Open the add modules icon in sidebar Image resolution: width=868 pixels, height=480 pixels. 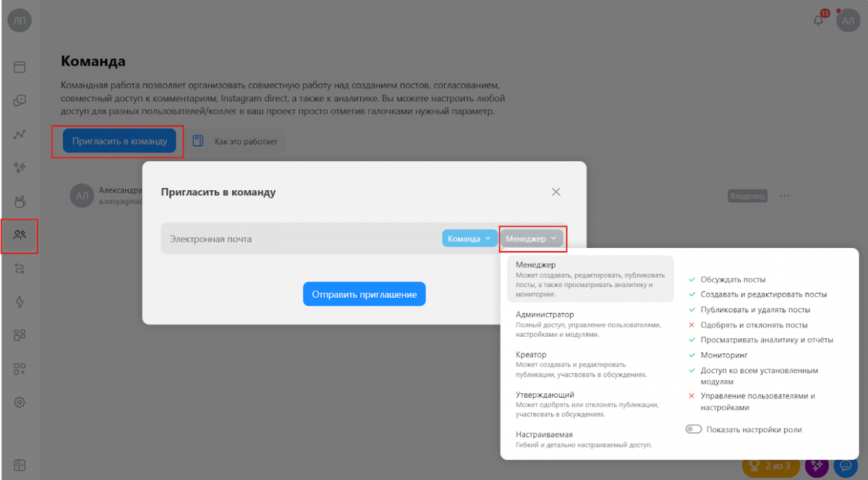pos(20,369)
